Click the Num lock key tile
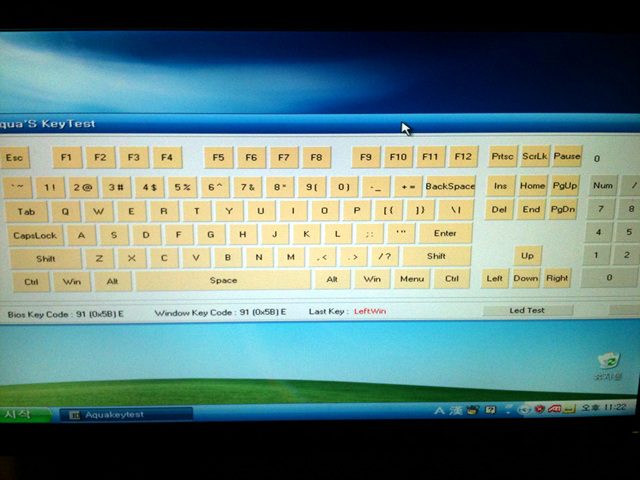 (x=603, y=186)
